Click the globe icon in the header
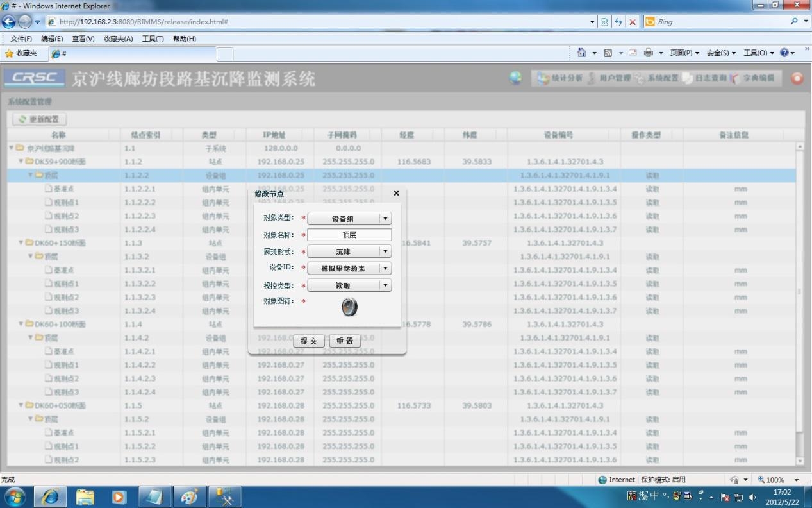812x508 pixels. (516, 78)
